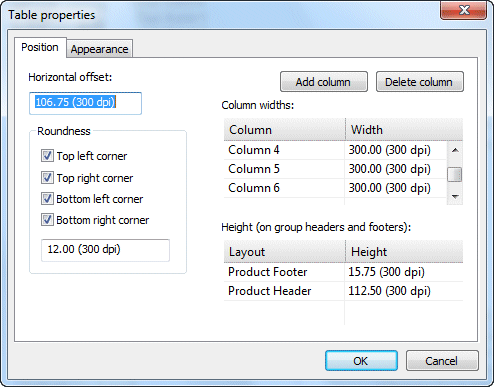494x387 pixels.
Task: Click Product Header height 112.50
Action: coord(389,291)
